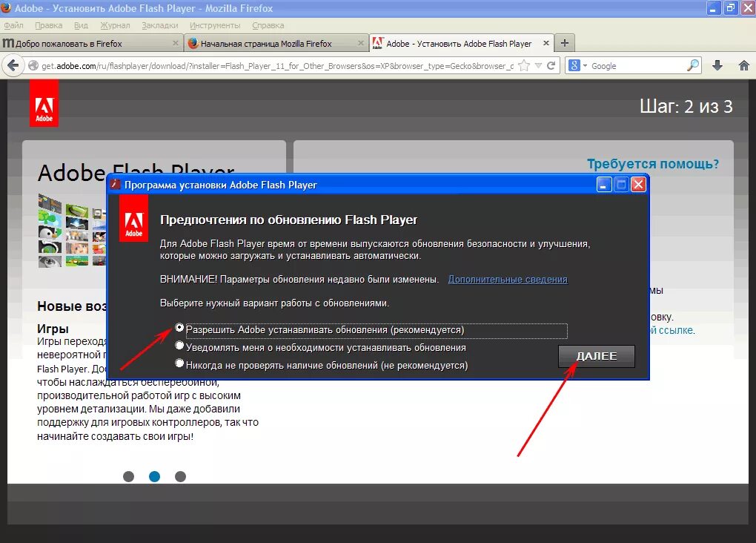Click the Adobe logo inside installer dialog
This screenshot has height=543, width=756.
click(x=133, y=218)
